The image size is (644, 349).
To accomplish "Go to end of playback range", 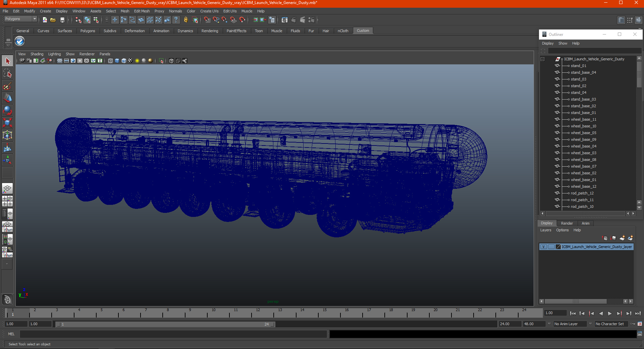I will click(x=638, y=313).
